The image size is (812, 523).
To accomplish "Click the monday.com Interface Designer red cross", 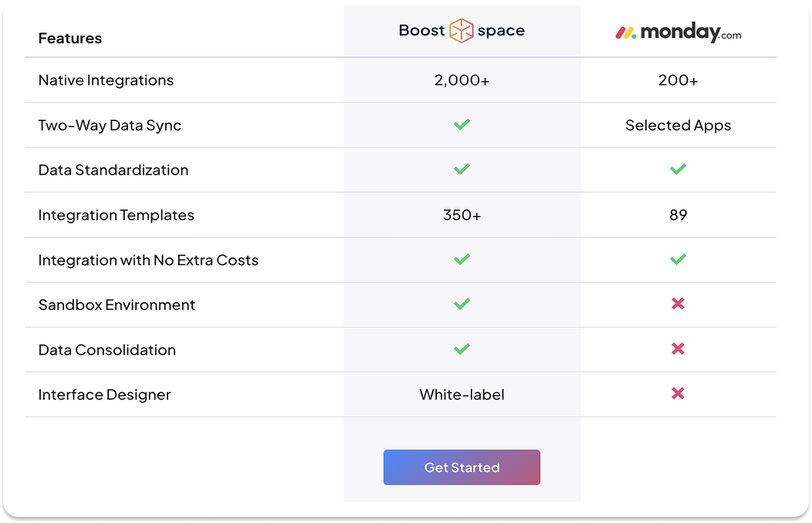I will [678, 394].
